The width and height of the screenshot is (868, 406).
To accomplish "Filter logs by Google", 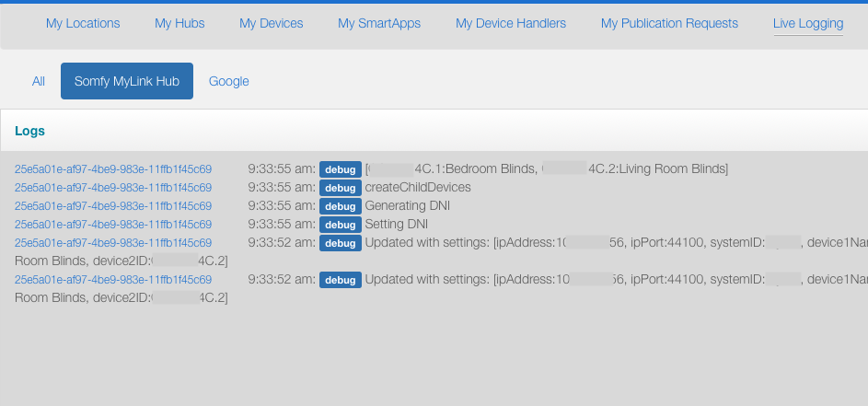I will click(x=229, y=81).
